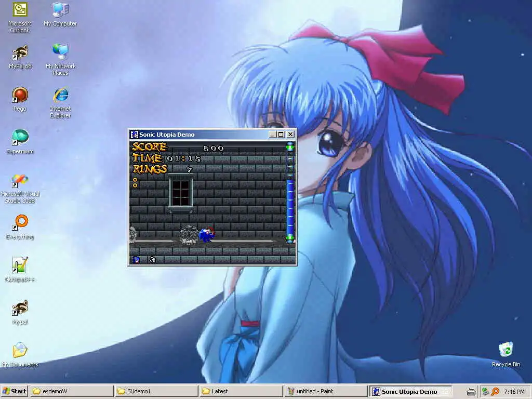
Task: Click the timer value 01:15
Action: 183,159
